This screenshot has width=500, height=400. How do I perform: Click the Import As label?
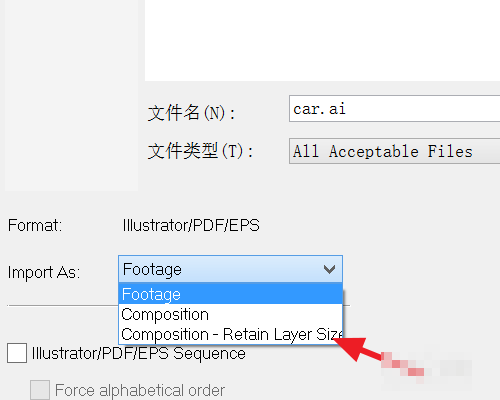pos(44,272)
